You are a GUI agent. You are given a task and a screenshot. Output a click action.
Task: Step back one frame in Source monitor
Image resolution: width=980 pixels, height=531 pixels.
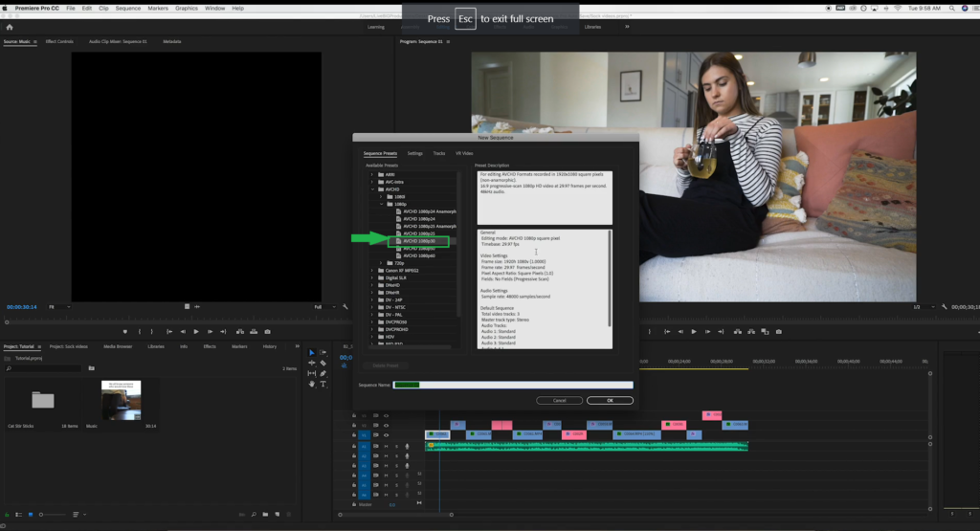[x=183, y=332]
